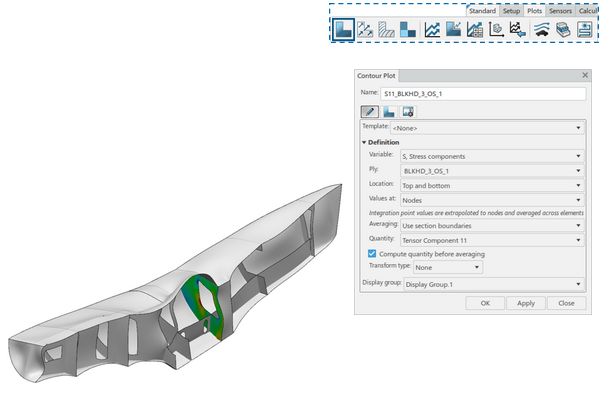
Task: Expand the Ply dropdown list
Action: [492, 171]
